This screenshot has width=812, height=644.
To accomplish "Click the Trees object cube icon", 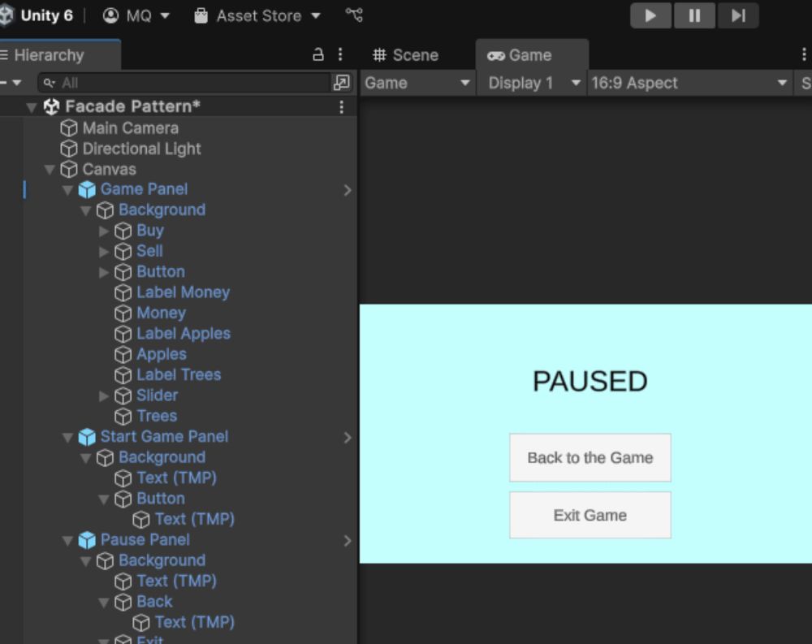I will point(123,417).
